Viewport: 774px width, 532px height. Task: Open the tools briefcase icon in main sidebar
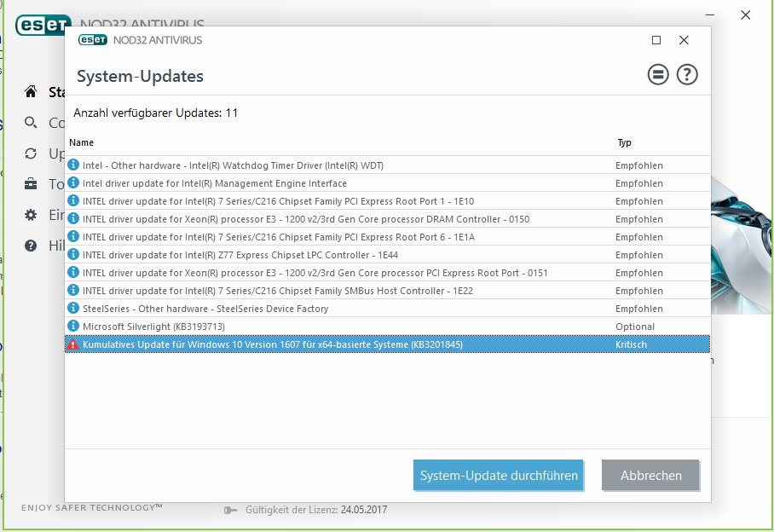(x=31, y=184)
